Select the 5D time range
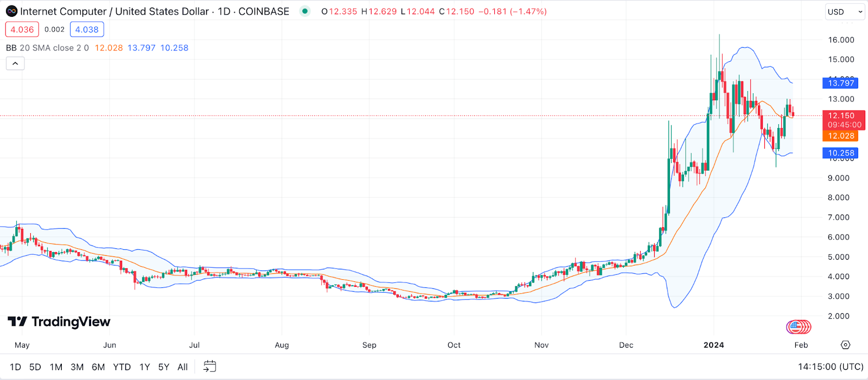This screenshot has height=380, width=868. tap(35, 367)
